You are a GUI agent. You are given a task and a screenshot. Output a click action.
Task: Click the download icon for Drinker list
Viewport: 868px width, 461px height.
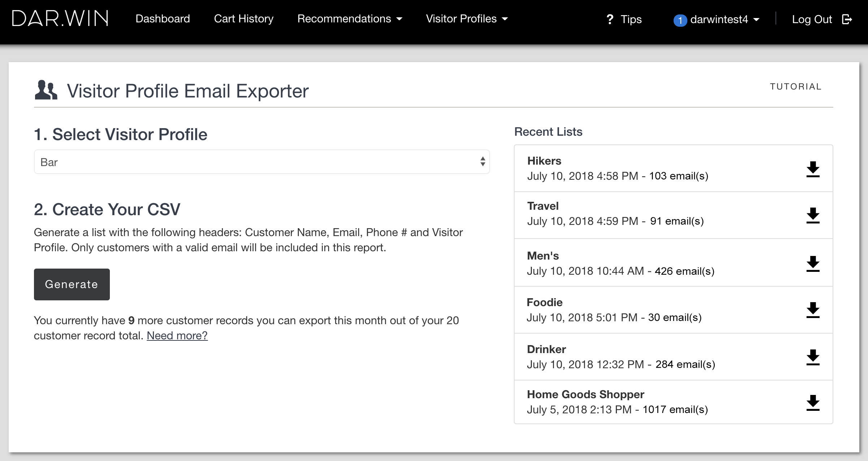point(812,357)
